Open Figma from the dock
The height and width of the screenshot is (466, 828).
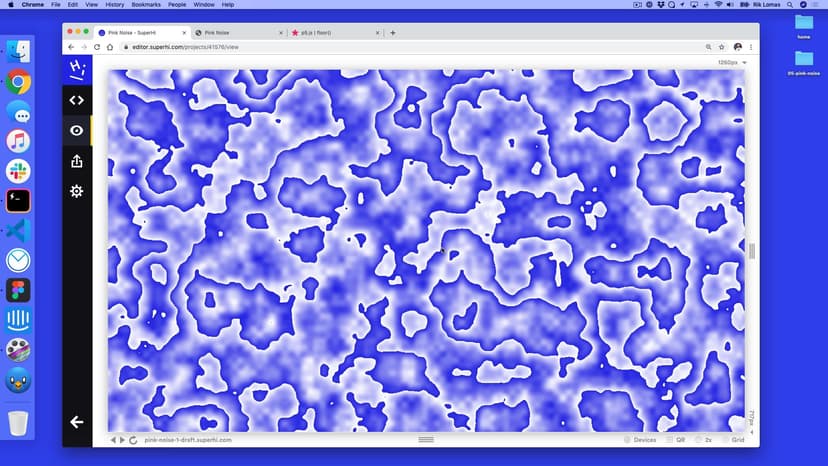pos(18,290)
